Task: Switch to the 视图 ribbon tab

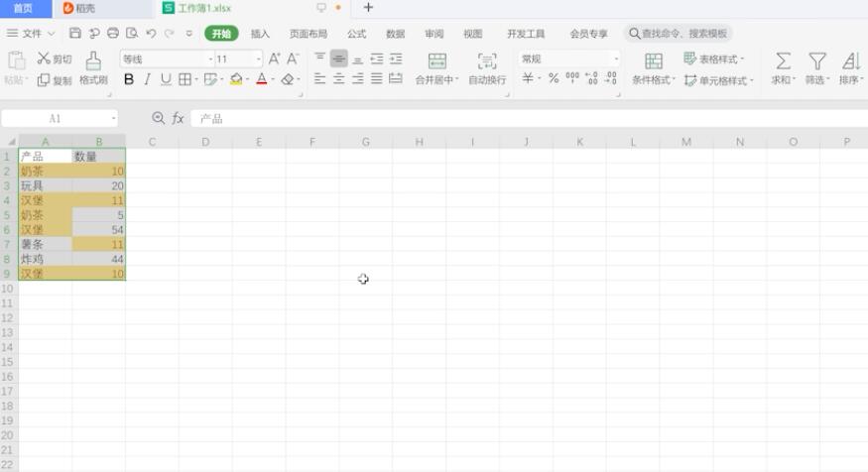Action: (473, 34)
